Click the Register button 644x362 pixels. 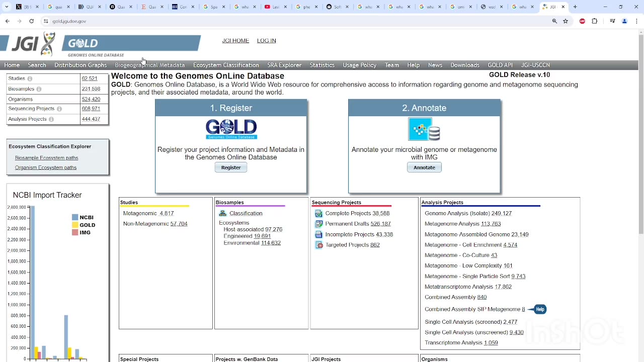click(231, 167)
